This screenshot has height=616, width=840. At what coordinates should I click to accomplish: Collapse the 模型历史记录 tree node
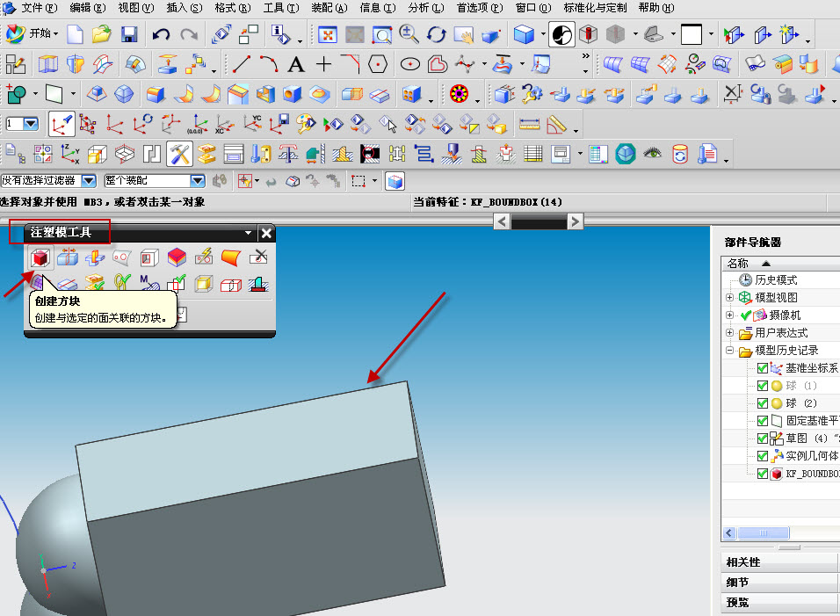click(x=729, y=351)
